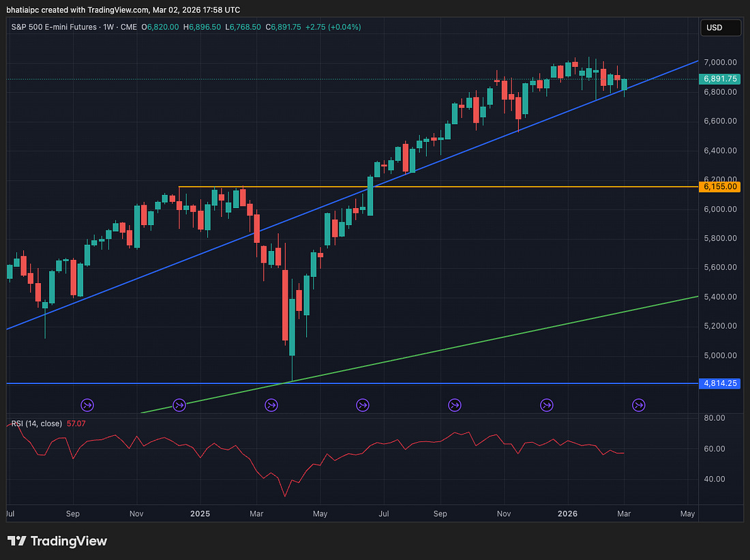Click the Mar label just after 2025
Screen dimensions: 750x560
click(x=256, y=514)
